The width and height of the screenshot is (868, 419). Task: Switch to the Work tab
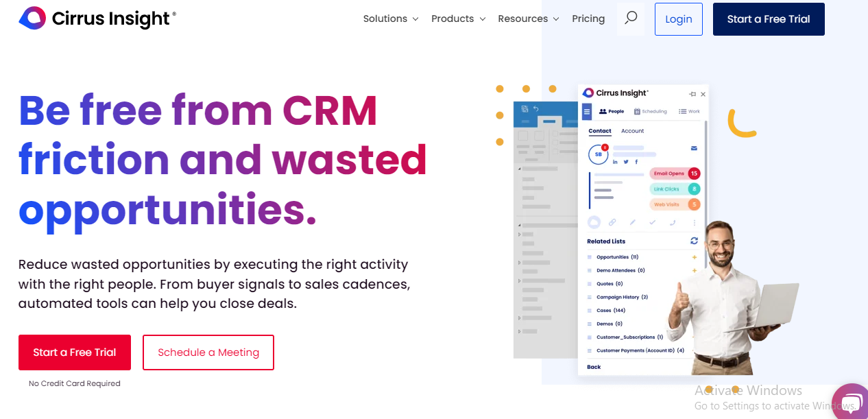tap(690, 111)
